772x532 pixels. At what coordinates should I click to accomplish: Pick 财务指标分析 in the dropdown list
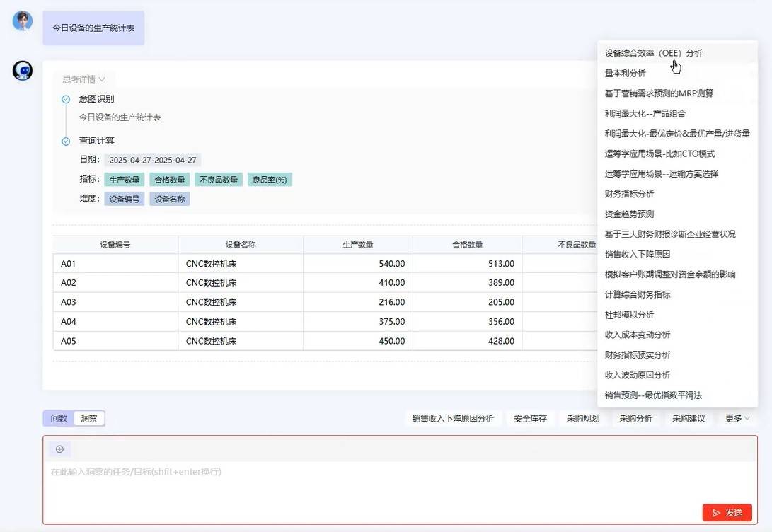(x=630, y=194)
